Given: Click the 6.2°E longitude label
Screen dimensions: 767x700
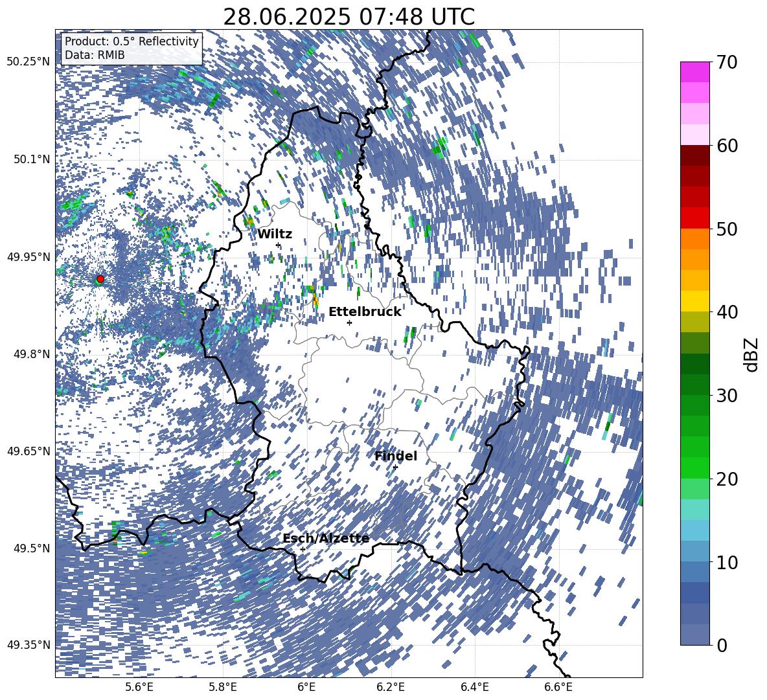Looking at the screenshot, I should pyautogui.click(x=391, y=688).
